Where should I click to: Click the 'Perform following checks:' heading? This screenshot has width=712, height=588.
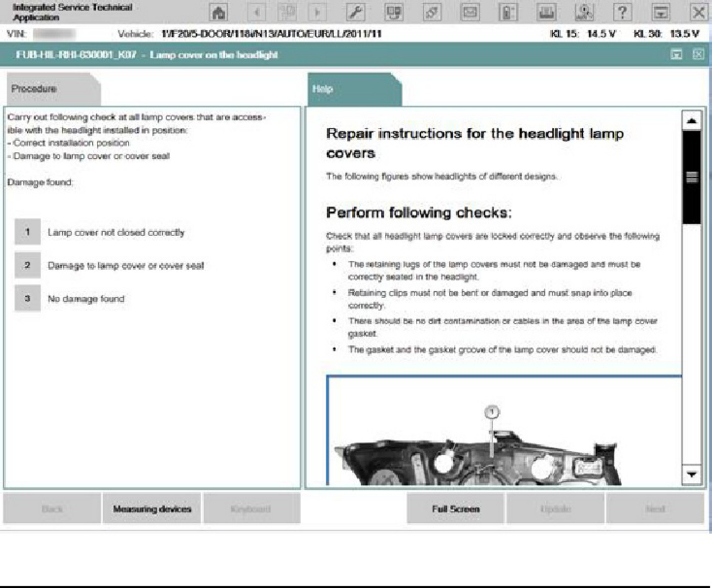pos(418,212)
